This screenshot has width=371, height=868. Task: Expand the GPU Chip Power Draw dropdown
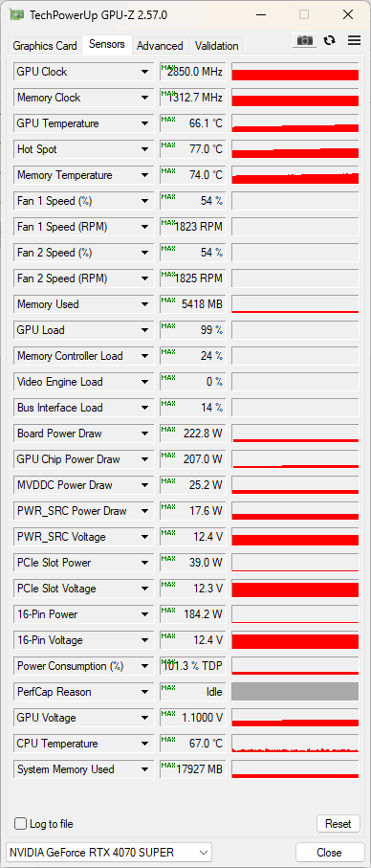coord(144,459)
